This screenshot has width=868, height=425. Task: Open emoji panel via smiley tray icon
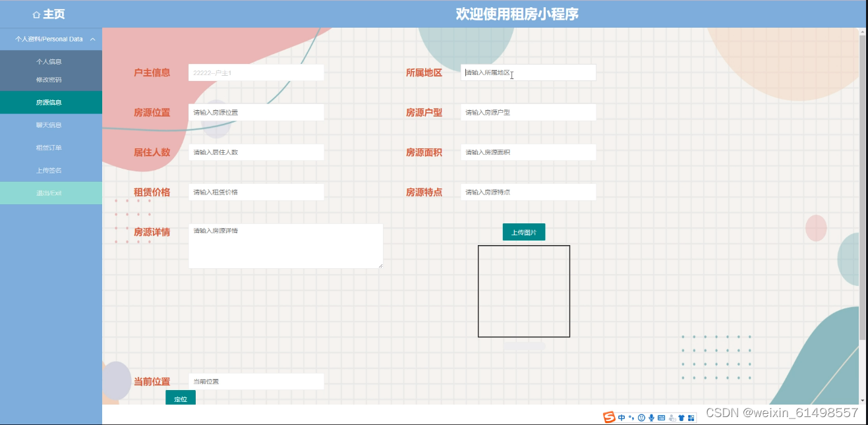[642, 417]
